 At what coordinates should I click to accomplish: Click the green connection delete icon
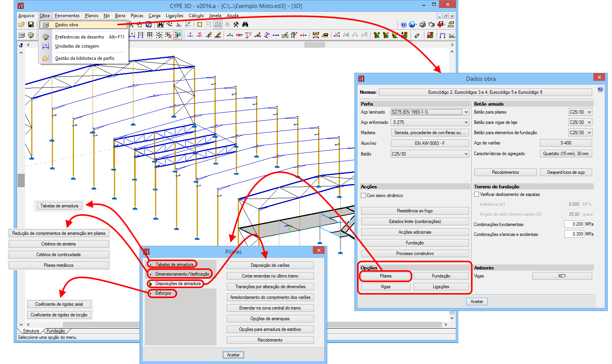coord(386,35)
